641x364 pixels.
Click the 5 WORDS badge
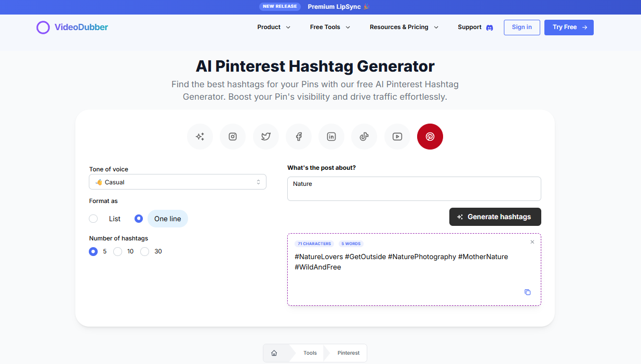(352, 244)
